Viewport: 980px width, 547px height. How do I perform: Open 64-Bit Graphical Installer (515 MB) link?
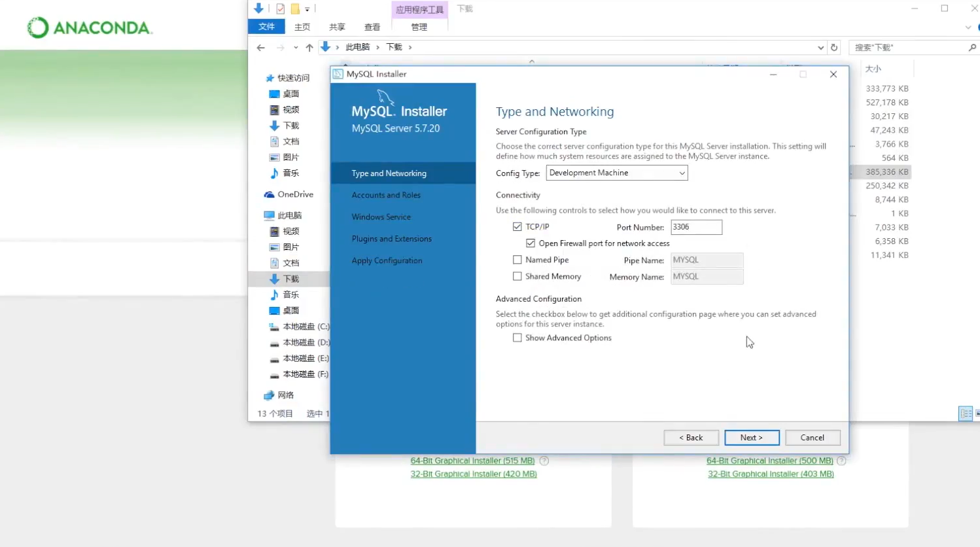point(472,461)
